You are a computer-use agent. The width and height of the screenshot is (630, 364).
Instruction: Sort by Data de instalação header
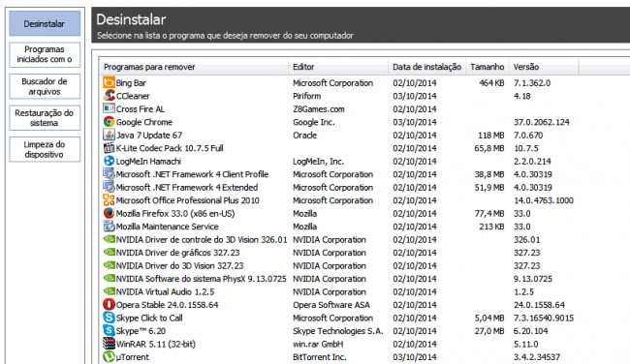426,67
